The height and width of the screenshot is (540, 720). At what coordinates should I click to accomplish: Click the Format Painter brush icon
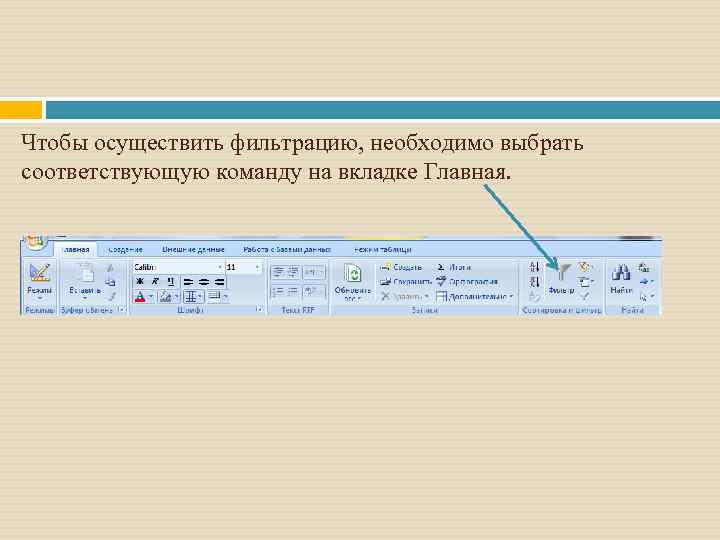[112, 297]
